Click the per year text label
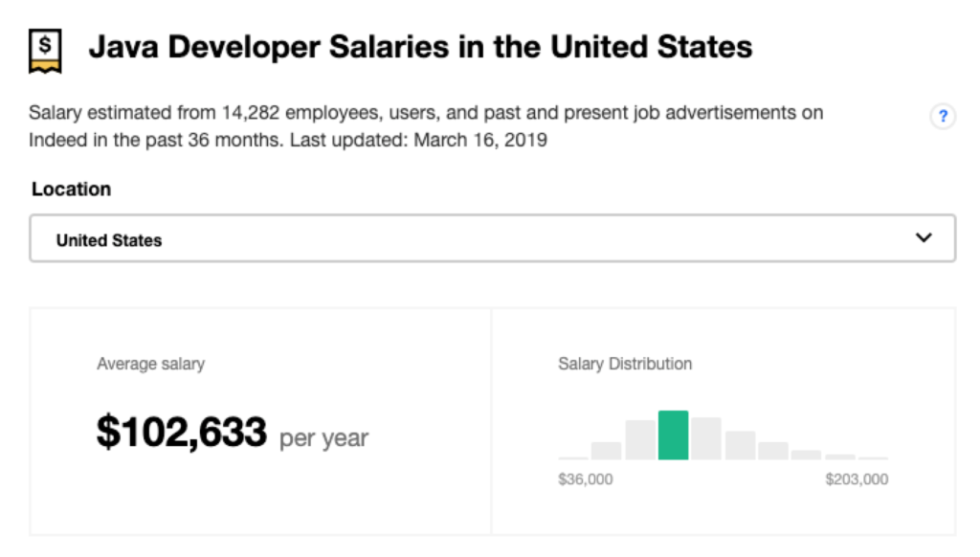 click(323, 437)
